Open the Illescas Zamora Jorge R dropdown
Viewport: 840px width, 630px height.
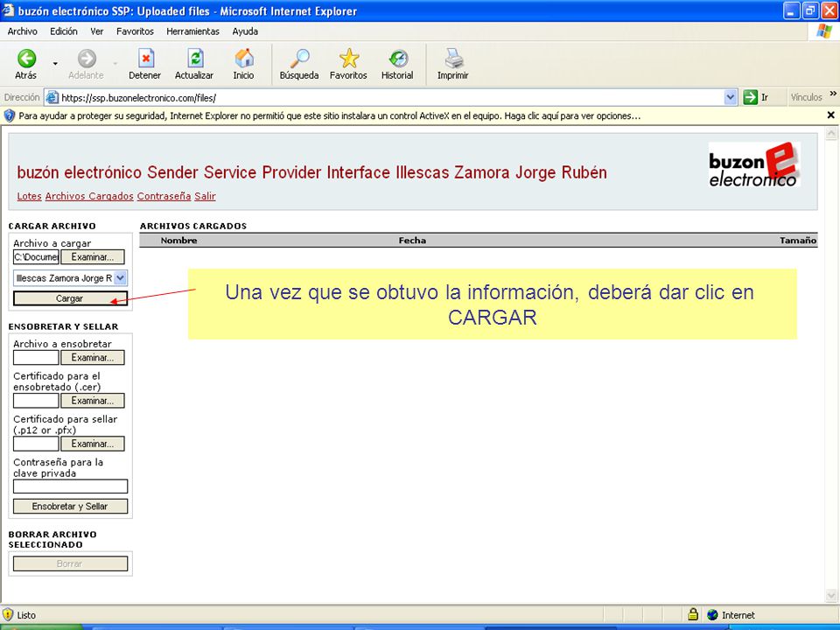tap(70, 278)
